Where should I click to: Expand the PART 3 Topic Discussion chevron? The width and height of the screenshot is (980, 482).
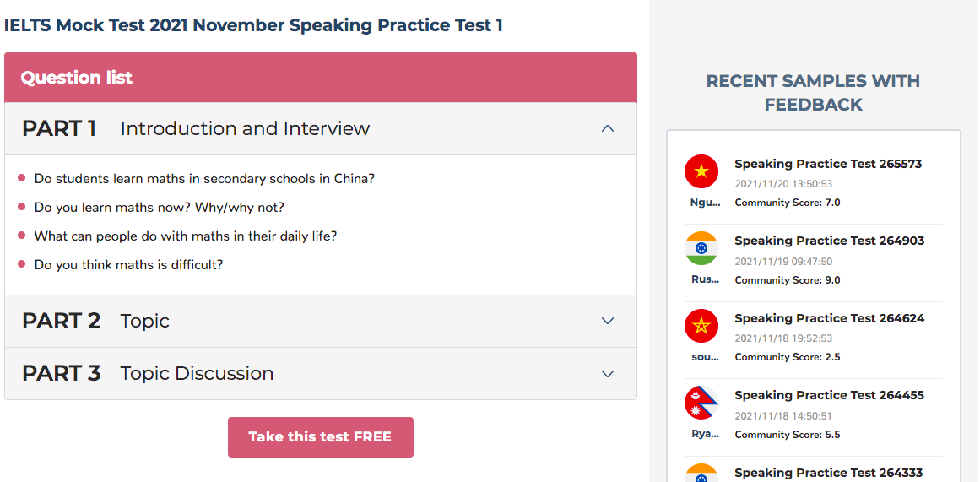point(608,374)
